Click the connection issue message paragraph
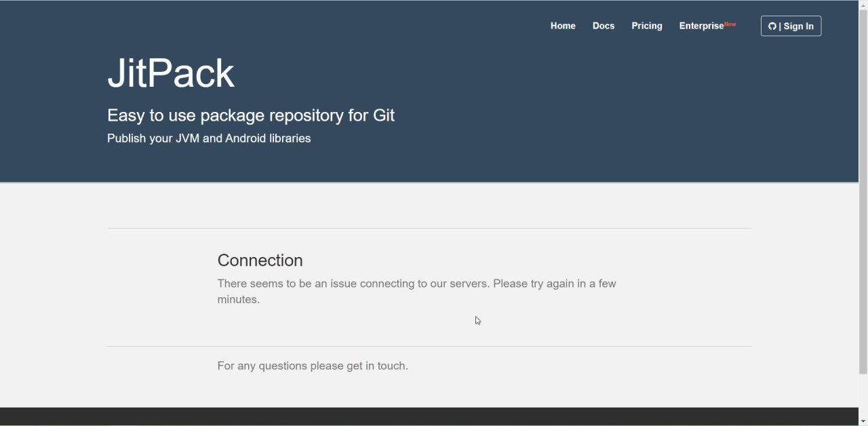The height and width of the screenshot is (426, 868). (417, 292)
